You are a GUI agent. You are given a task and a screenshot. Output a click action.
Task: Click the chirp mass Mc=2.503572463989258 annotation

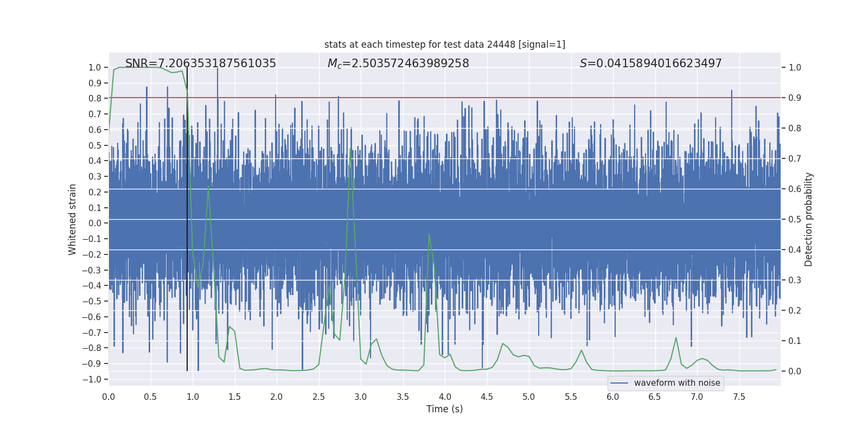click(x=398, y=63)
